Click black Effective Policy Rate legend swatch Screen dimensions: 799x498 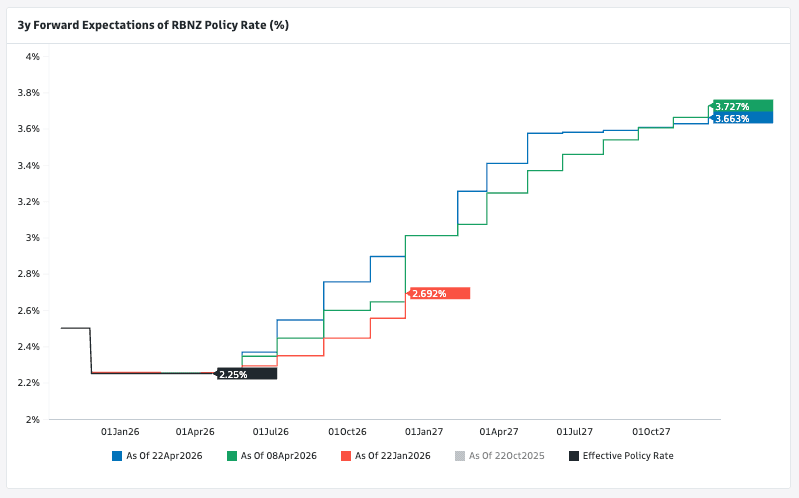(x=574, y=456)
